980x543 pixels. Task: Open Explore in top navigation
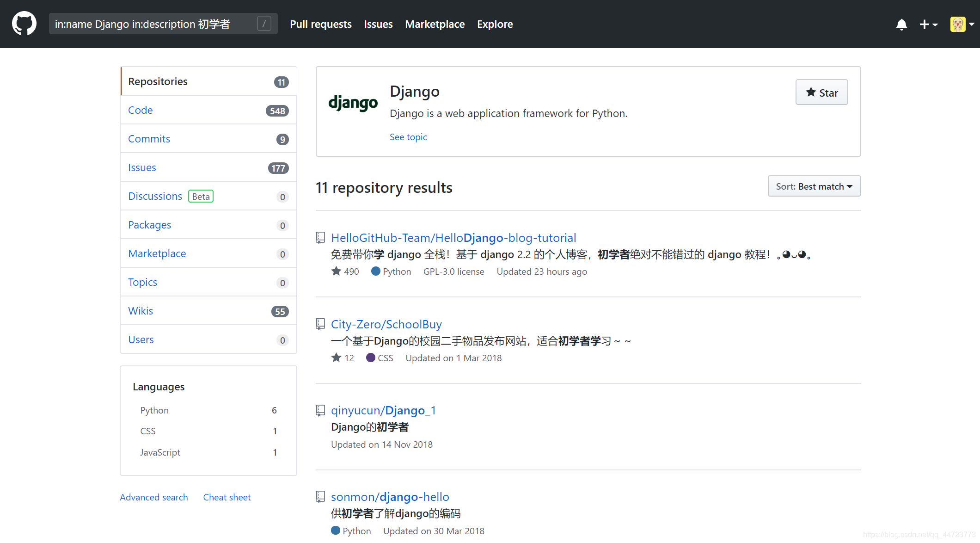[x=495, y=24]
